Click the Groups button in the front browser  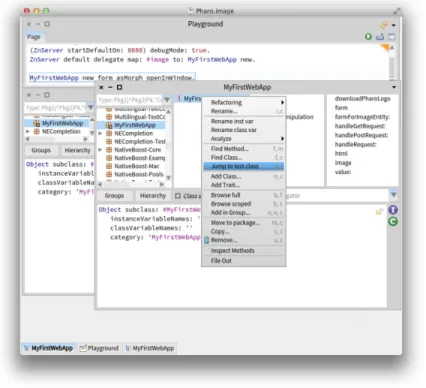[x=114, y=196]
